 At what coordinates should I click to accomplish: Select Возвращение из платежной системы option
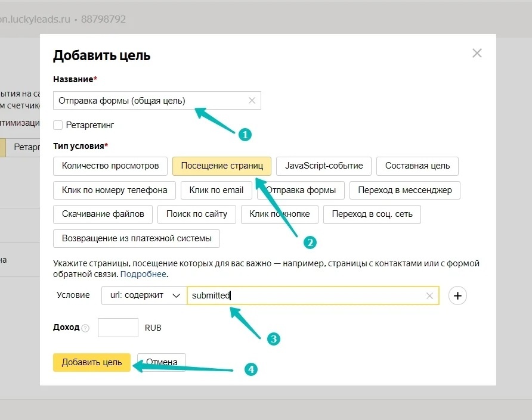tap(137, 239)
